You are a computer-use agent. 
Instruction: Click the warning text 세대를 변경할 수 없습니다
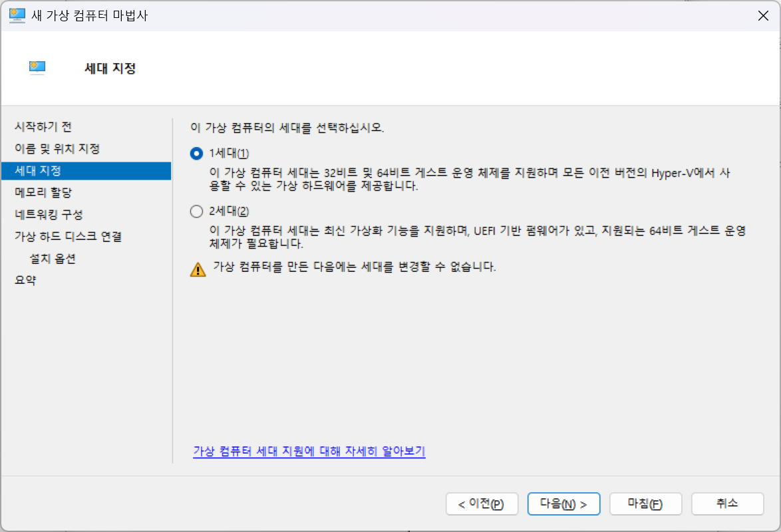coord(355,267)
